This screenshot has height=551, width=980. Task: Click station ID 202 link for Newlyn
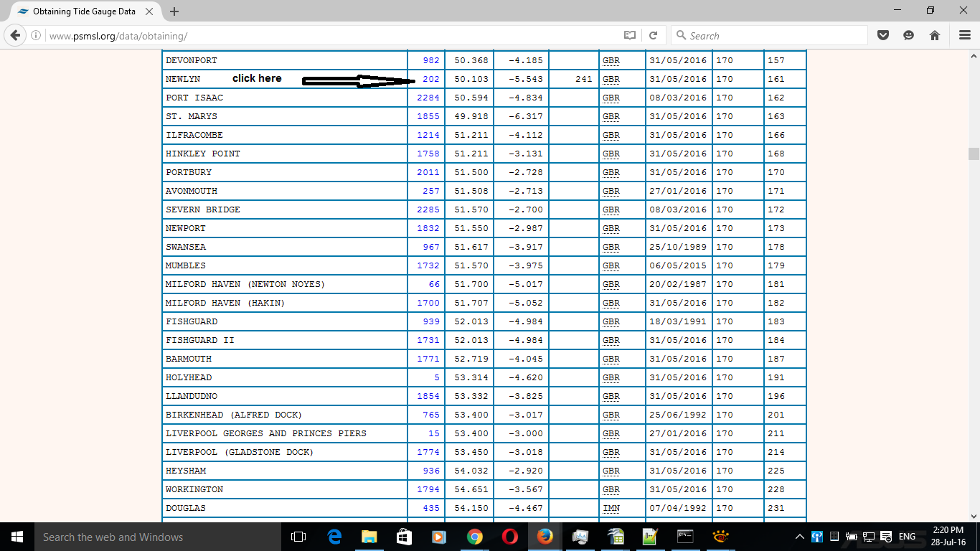[431, 79]
